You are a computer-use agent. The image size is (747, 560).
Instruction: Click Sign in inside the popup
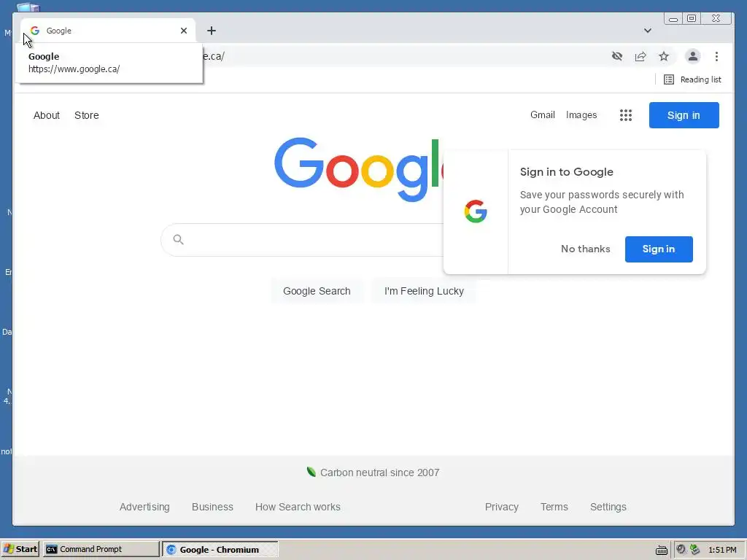coord(659,249)
